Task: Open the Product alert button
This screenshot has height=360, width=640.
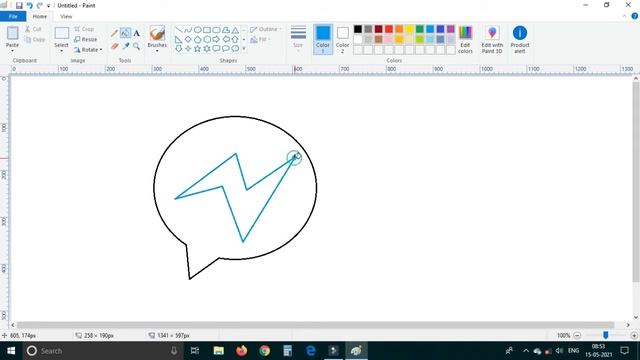Action: click(520, 39)
